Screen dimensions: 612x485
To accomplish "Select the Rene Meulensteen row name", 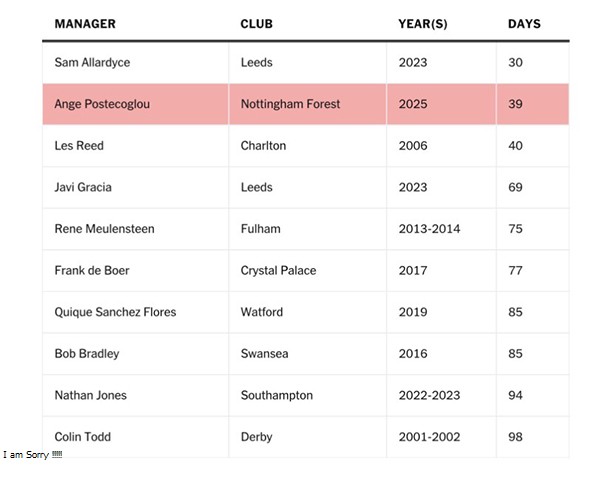I will [x=104, y=229].
